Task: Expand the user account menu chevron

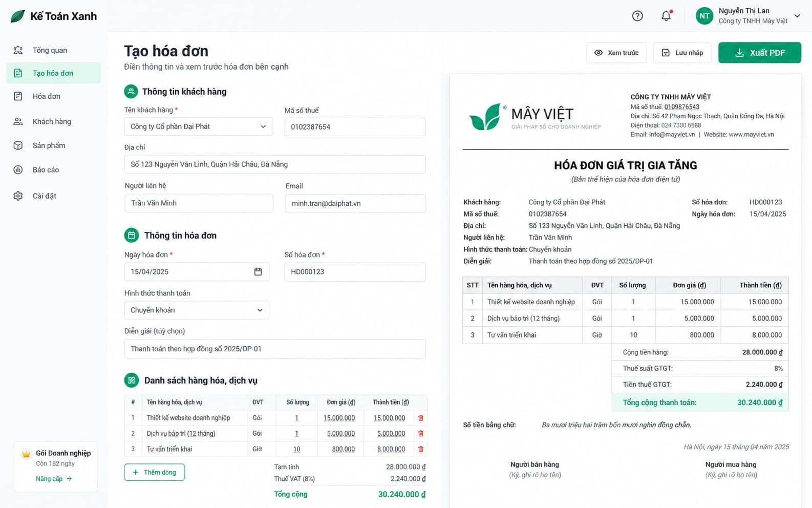Action: 797,16
